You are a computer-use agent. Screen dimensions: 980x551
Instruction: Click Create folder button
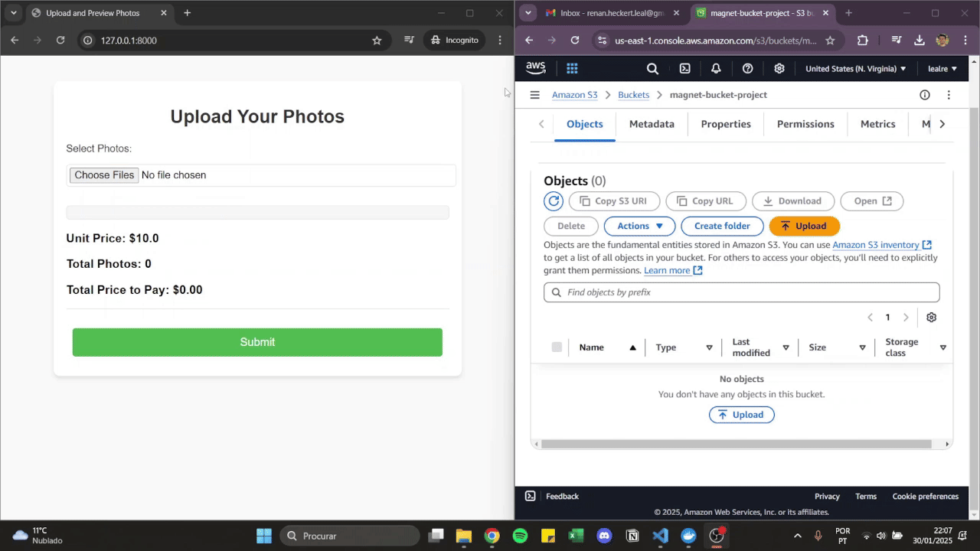pos(722,226)
